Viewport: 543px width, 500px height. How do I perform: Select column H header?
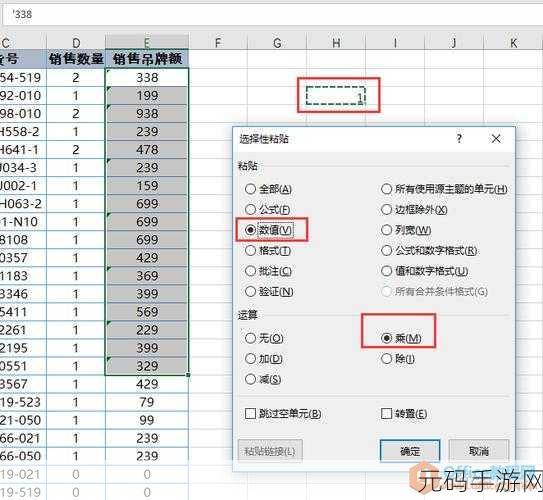336,42
